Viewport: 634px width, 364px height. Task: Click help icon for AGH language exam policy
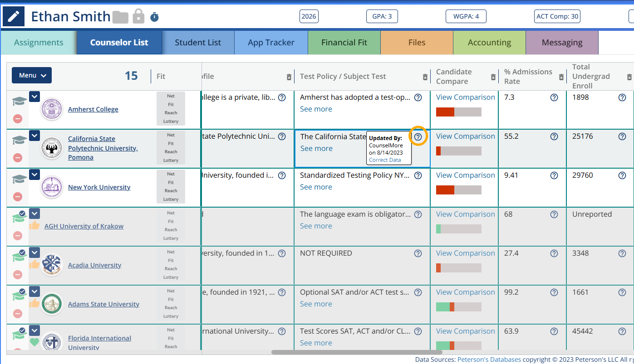[x=418, y=214]
